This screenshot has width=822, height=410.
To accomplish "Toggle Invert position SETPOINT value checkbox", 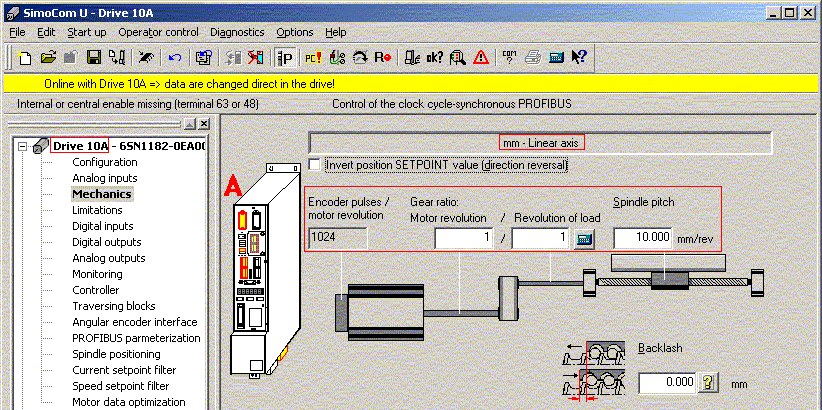I will 315,165.
